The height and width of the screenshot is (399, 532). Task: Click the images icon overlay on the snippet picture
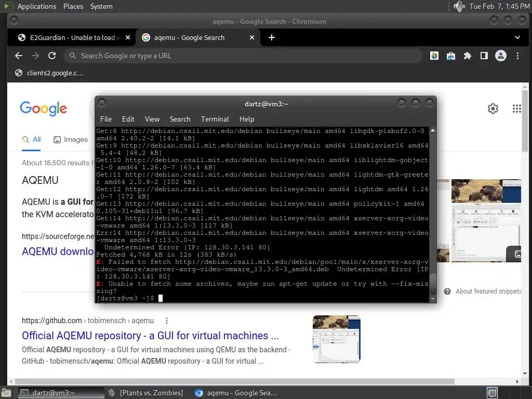(x=517, y=254)
